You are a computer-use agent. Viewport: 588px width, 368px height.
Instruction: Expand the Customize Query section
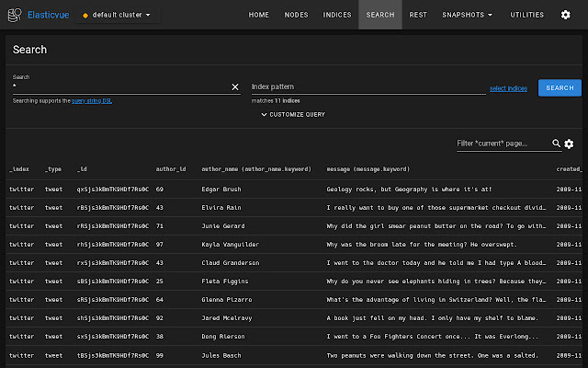[293, 114]
